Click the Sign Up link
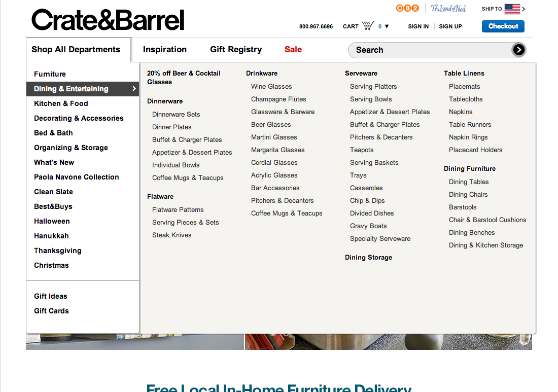558x392 pixels. (x=450, y=26)
